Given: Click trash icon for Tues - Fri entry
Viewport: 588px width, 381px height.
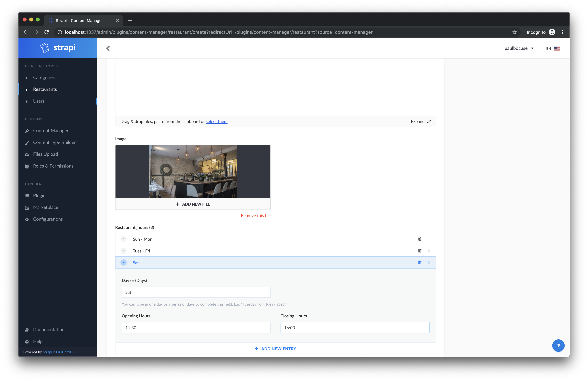Looking at the screenshot, I should point(420,251).
